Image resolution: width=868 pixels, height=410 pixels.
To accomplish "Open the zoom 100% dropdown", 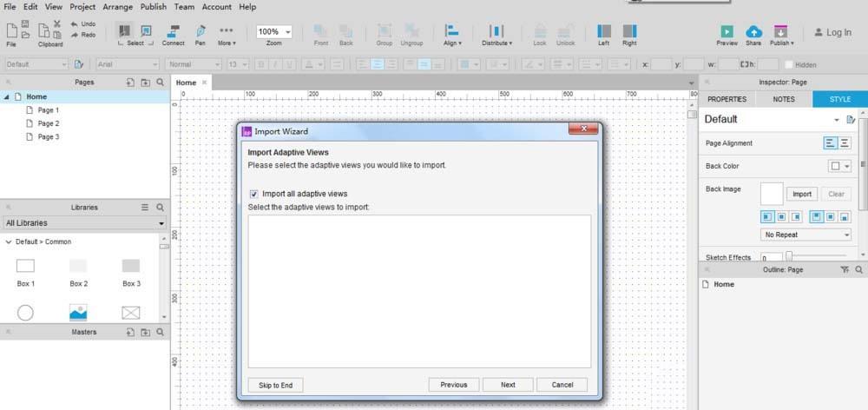I will coord(274,31).
